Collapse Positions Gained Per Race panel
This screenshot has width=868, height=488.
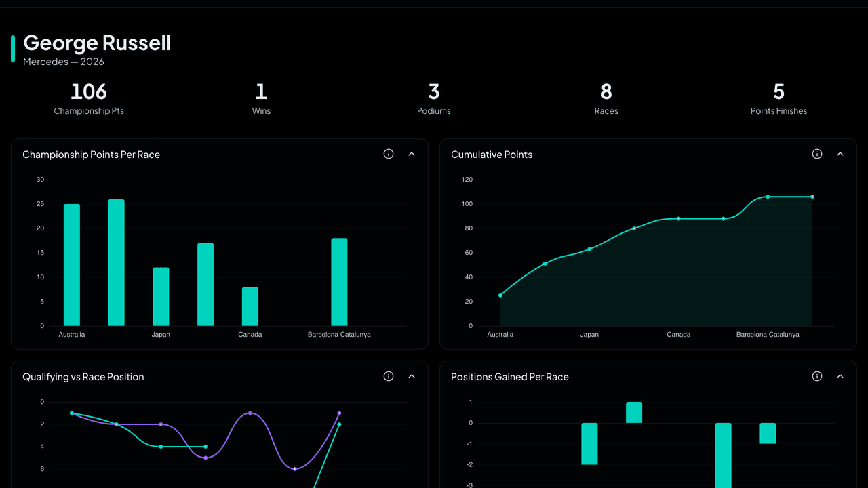pos(840,376)
